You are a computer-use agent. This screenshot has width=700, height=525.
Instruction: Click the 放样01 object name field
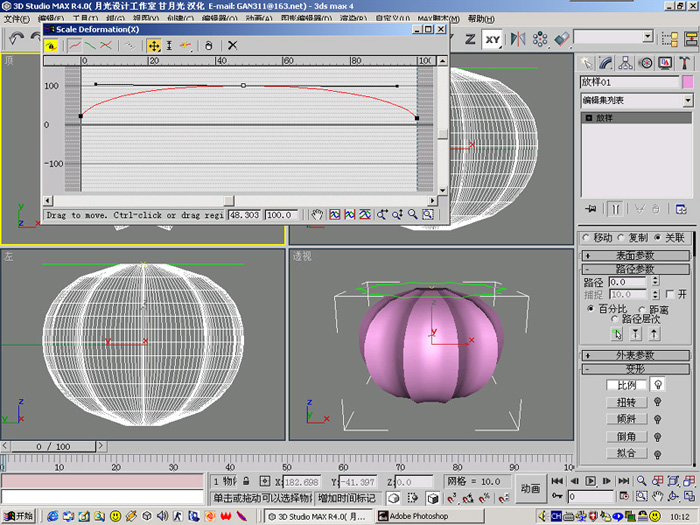pyautogui.click(x=629, y=82)
